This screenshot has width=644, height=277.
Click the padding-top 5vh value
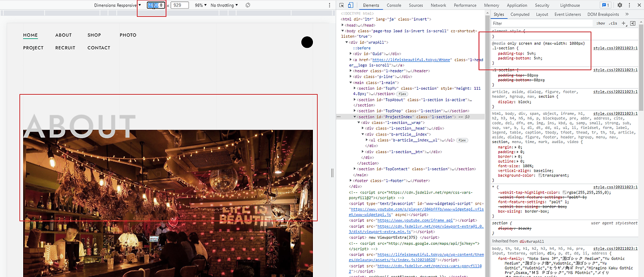(531, 53)
